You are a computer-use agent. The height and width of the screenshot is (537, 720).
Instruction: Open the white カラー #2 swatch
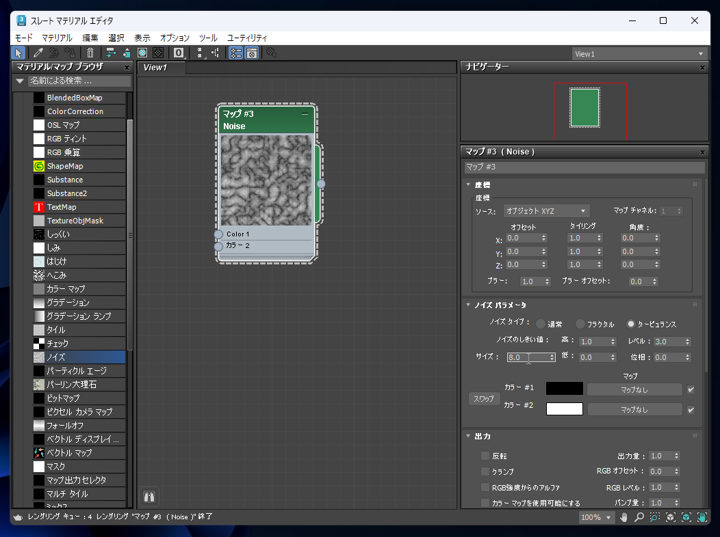tap(564, 409)
